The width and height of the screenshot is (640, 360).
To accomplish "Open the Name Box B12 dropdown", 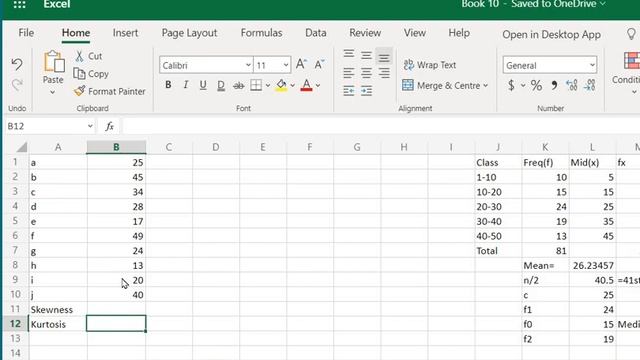I will tap(90, 126).
